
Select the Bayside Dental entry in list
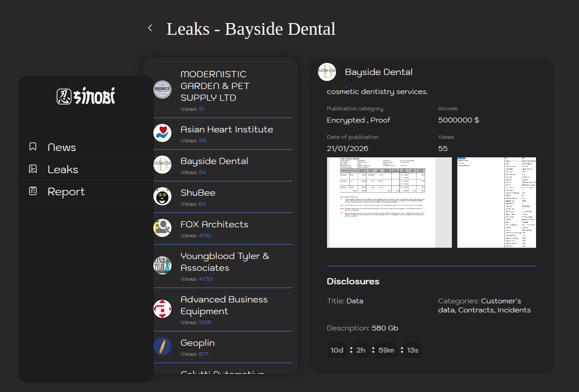click(214, 161)
